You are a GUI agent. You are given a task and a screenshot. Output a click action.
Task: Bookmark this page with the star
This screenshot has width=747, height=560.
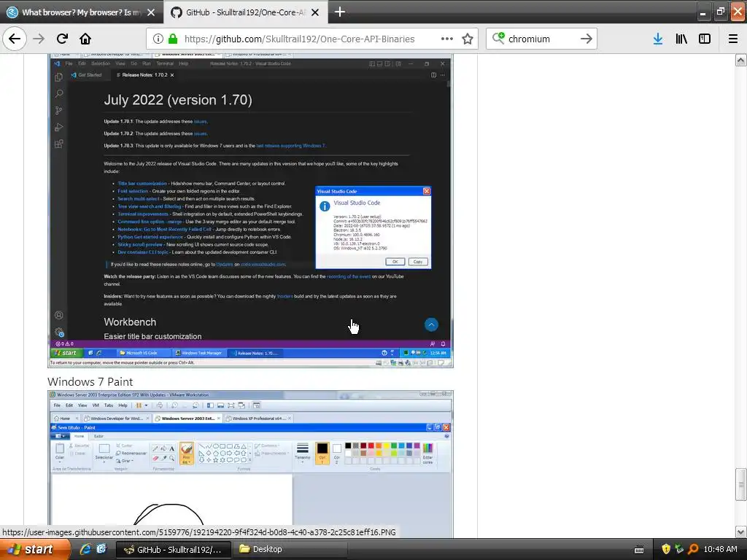pyautogui.click(x=468, y=39)
